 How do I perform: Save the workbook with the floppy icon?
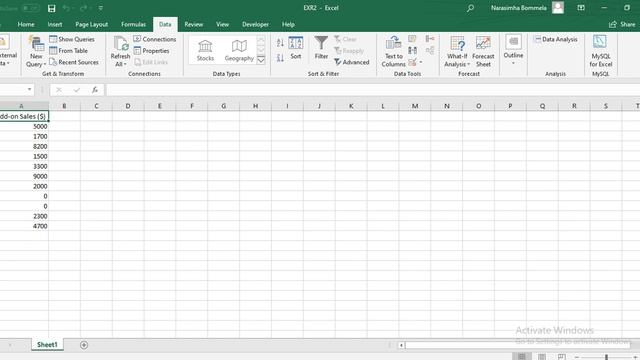click(51, 8)
